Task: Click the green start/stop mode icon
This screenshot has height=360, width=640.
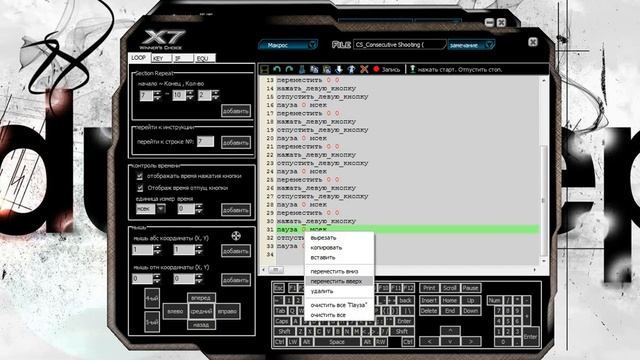Action: point(412,69)
